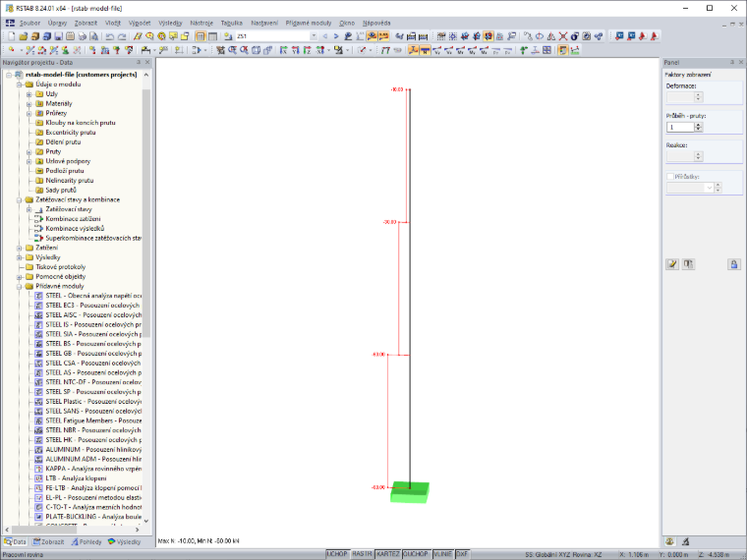Expand the Uzly tree folder

[29, 94]
